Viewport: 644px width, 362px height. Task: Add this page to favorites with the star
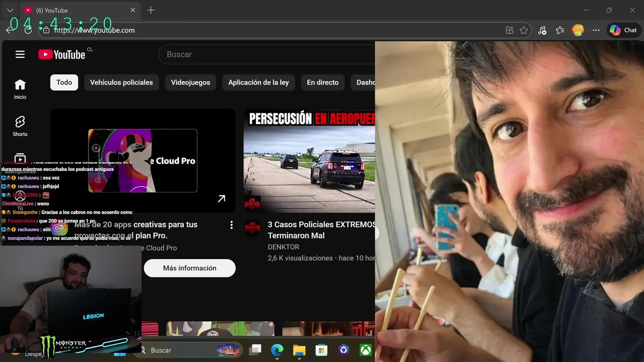(524, 30)
